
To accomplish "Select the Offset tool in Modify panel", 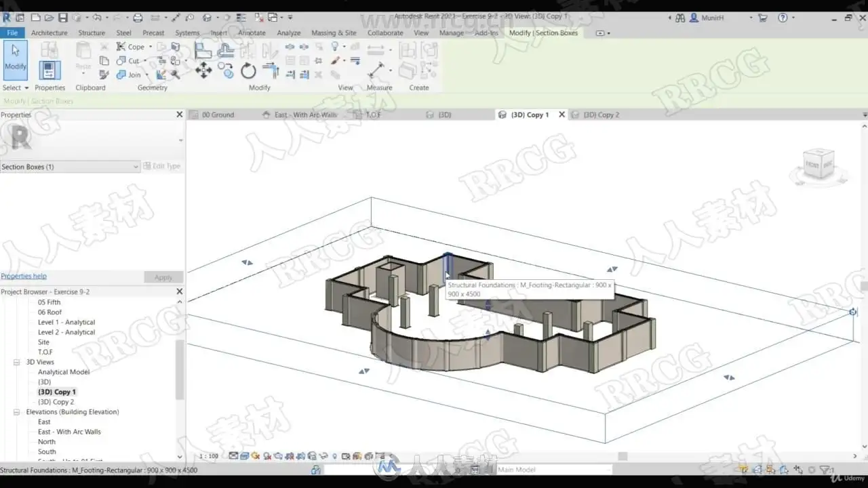I will [x=225, y=49].
